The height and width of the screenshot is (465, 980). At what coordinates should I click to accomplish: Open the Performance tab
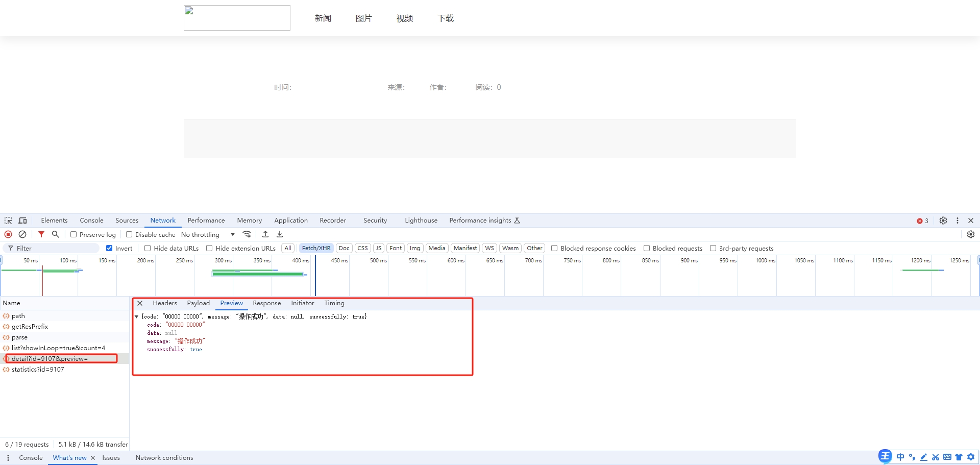[x=206, y=221]
